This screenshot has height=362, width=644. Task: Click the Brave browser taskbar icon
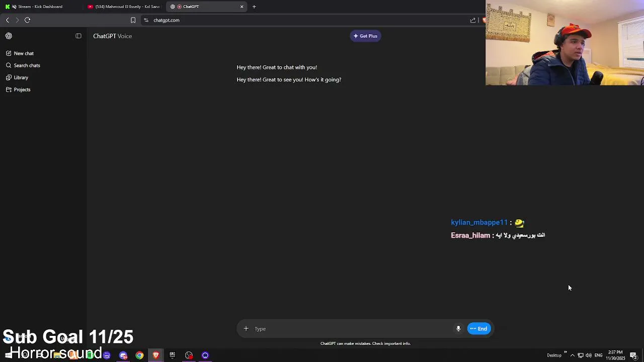pyautogui.click(x=156, y=355)
